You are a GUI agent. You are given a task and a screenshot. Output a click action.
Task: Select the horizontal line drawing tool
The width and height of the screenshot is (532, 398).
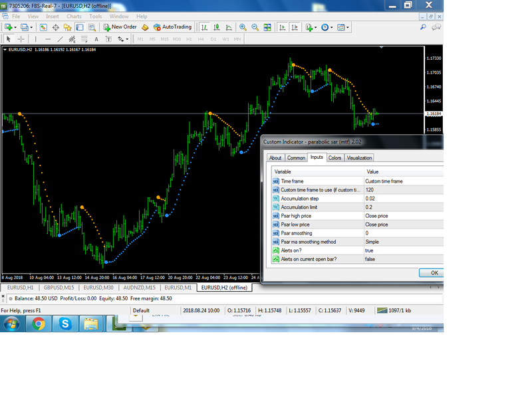(x=48, y=39)
